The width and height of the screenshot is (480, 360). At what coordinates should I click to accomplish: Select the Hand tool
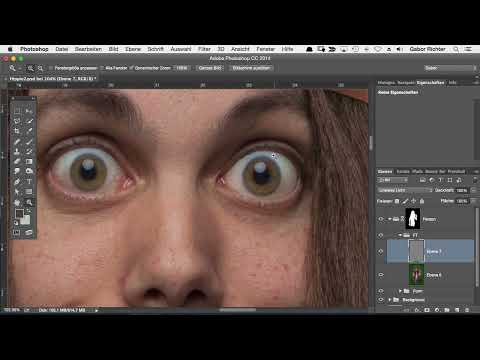point(17,202)
